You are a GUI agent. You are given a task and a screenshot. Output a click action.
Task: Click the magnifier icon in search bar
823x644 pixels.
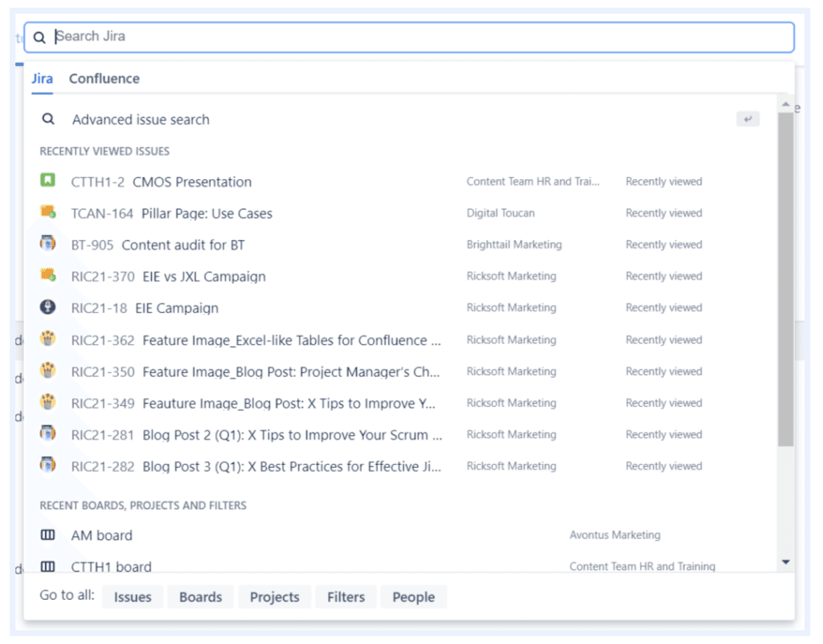[x=39, y=37]
